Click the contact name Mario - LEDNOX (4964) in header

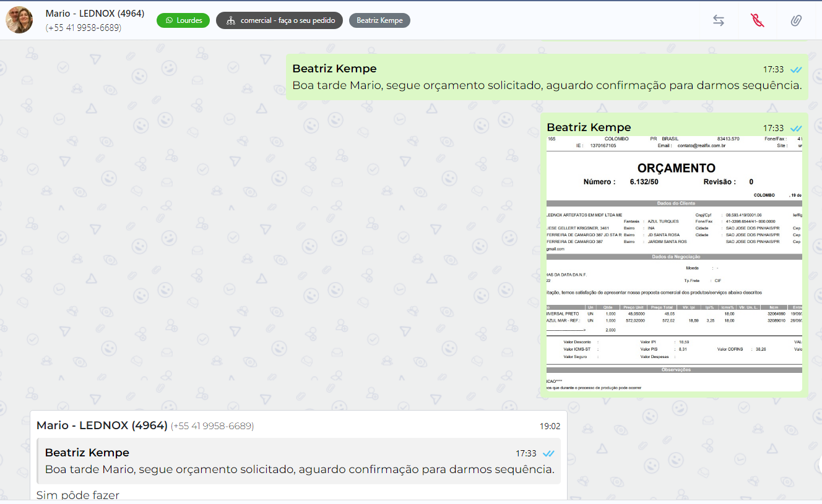tap(95, 14)
